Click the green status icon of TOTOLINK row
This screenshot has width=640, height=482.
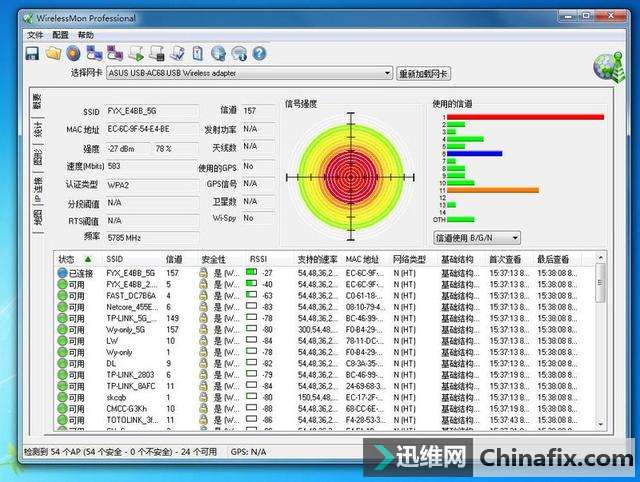(x=62, y=420)
